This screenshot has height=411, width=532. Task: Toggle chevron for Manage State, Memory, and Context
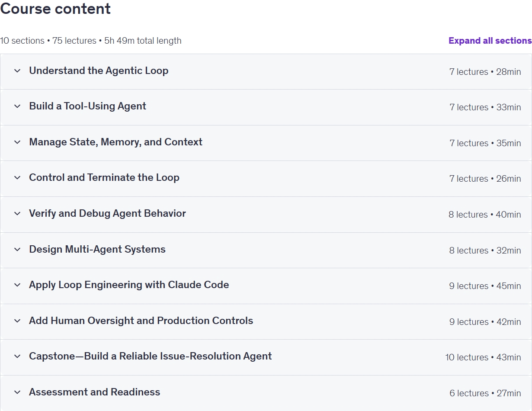coord(17,142)
